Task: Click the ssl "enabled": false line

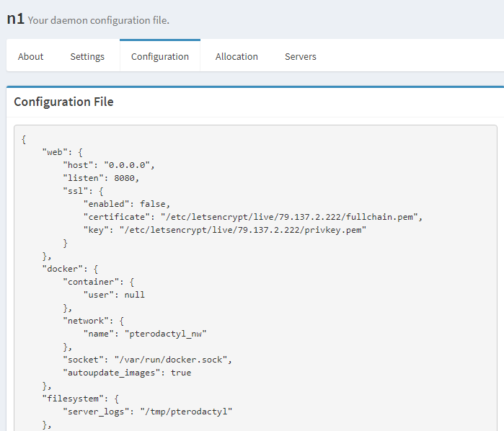Action: click(127, 204)
